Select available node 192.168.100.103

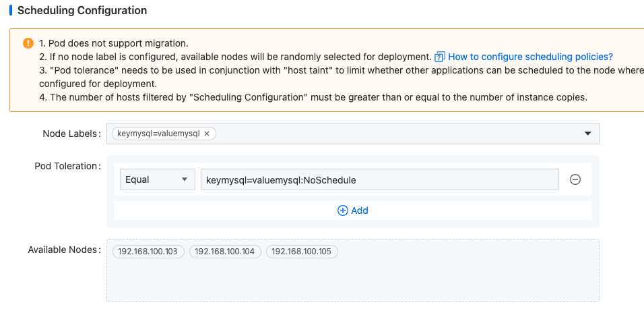tap(148, 252)
